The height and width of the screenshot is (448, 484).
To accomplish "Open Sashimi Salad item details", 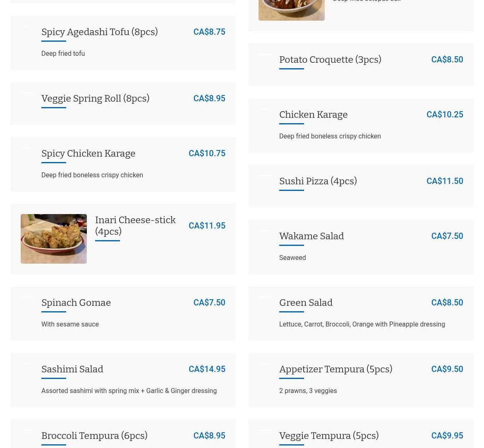I will pyautogui.click(x=123, y=380).
